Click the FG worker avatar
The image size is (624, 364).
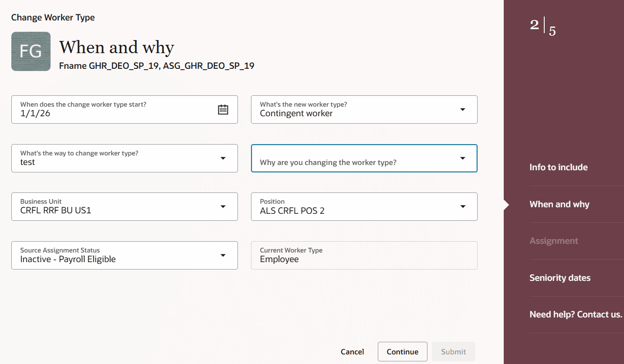tap(31, 51)
